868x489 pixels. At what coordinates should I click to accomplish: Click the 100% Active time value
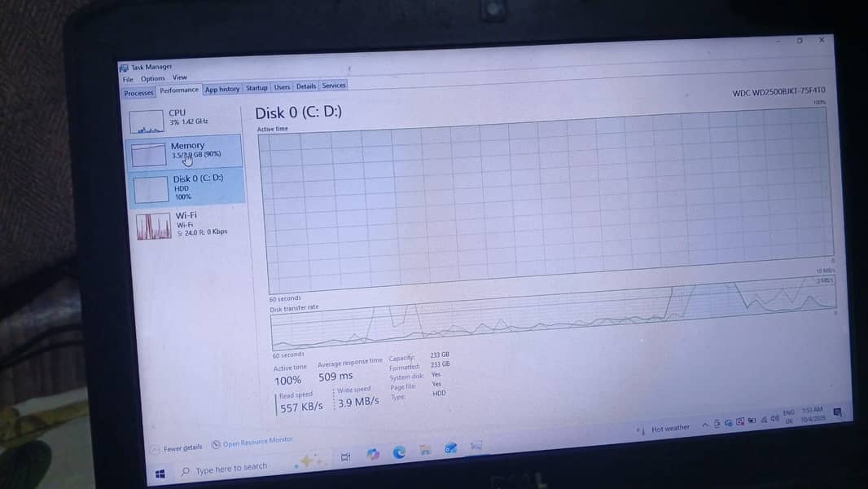[288, 381]
